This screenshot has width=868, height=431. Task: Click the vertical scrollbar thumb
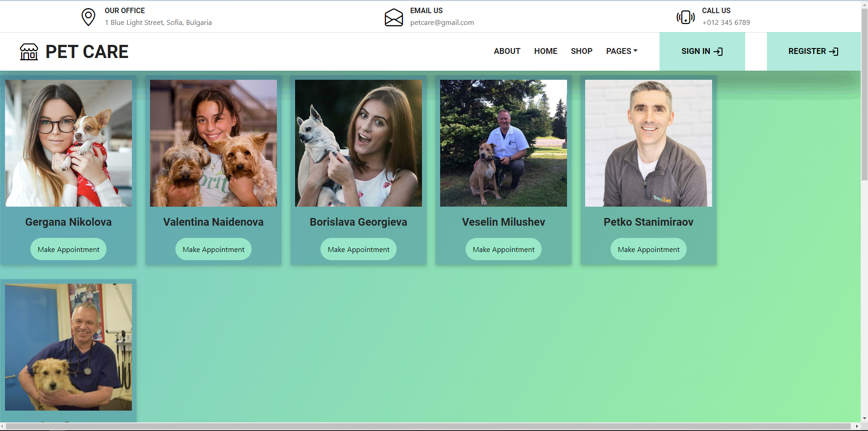pos(864,95)
